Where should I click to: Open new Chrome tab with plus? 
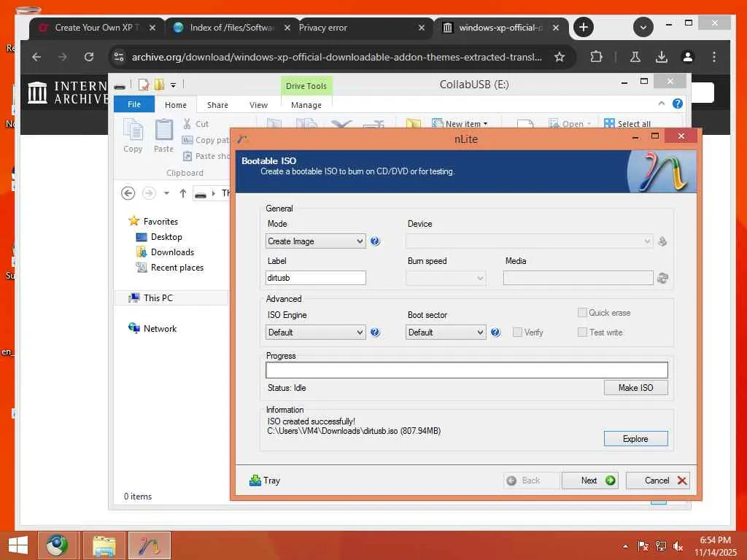584,27
